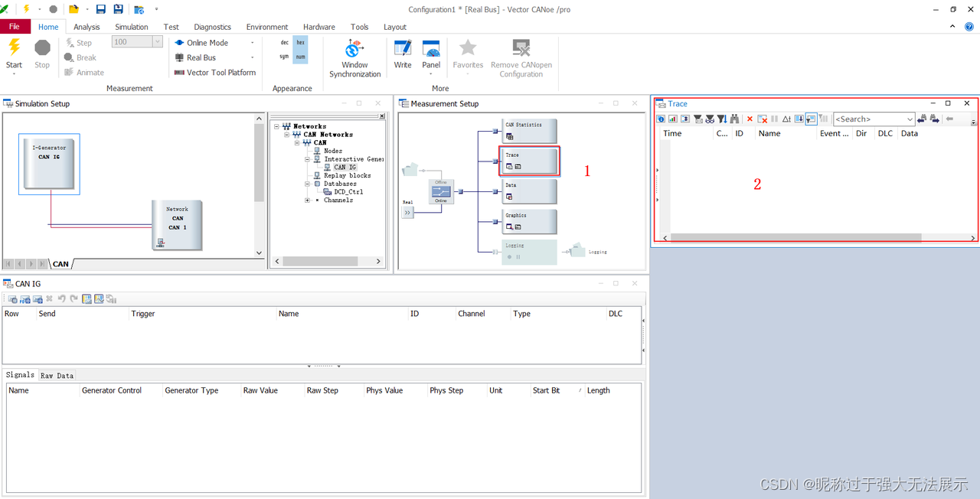Click the Trace analysis filter glasses icon

710,119
